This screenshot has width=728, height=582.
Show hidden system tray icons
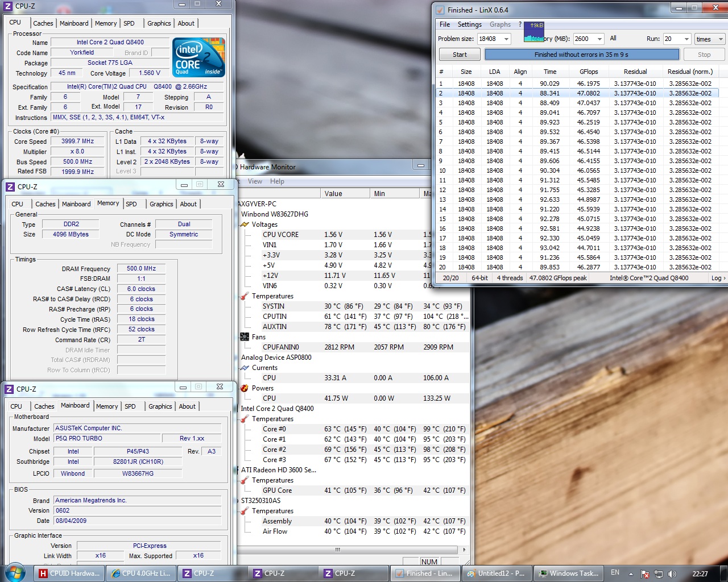(x=630, y=573)
